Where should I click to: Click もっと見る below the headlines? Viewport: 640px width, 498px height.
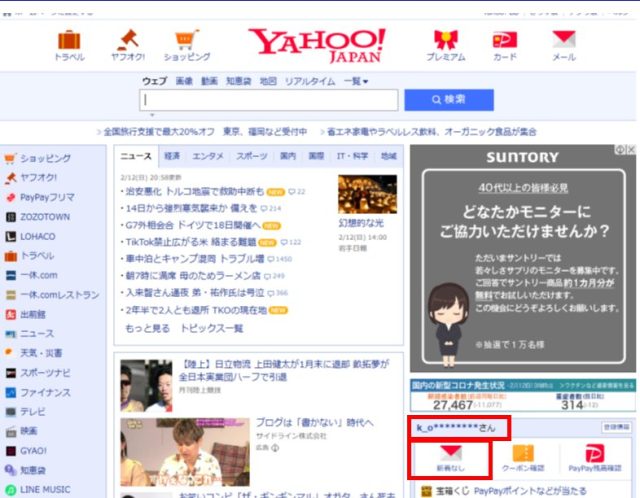click(x=147, y=328)
